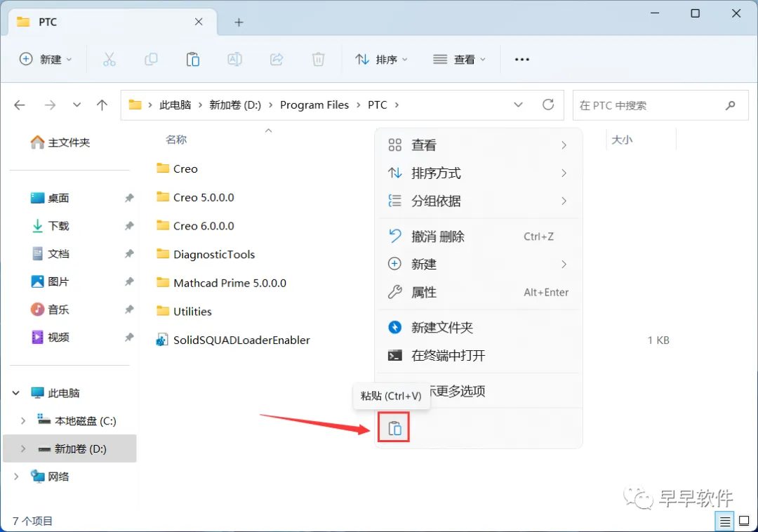Viewport: 758px width, 532px height.
Task: Click PTC in breadcrumb path
Action: click(378, 105)
